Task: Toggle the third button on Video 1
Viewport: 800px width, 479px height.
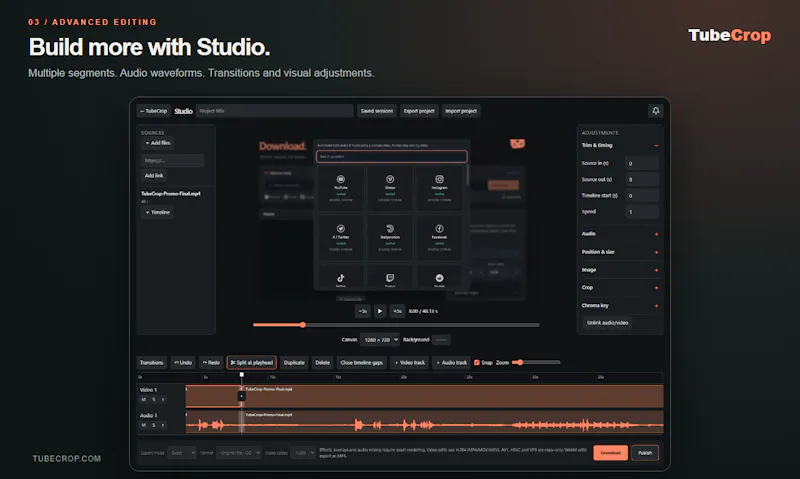Action: [163, 399]
